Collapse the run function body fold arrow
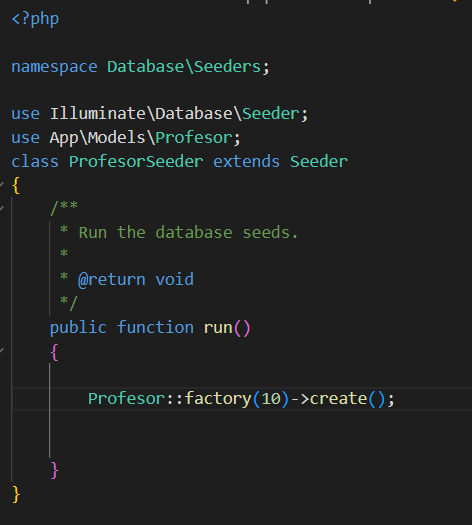The height and width of the screenshot is (525, 472). 2,351
